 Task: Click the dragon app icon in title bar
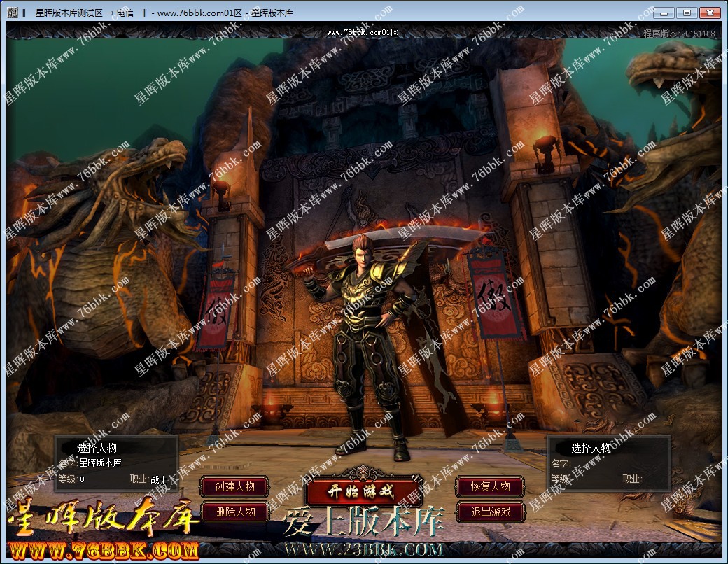(13, 13)
